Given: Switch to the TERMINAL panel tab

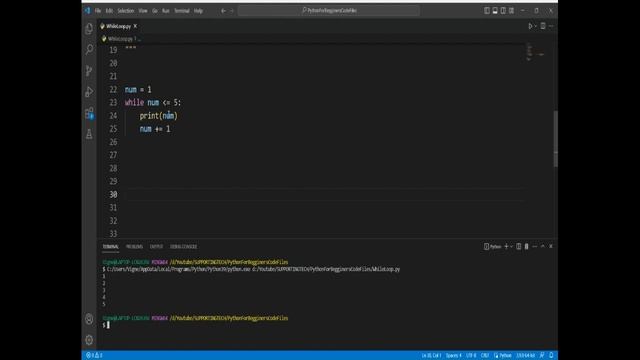Looking at the screenshot, I should 111,247.
